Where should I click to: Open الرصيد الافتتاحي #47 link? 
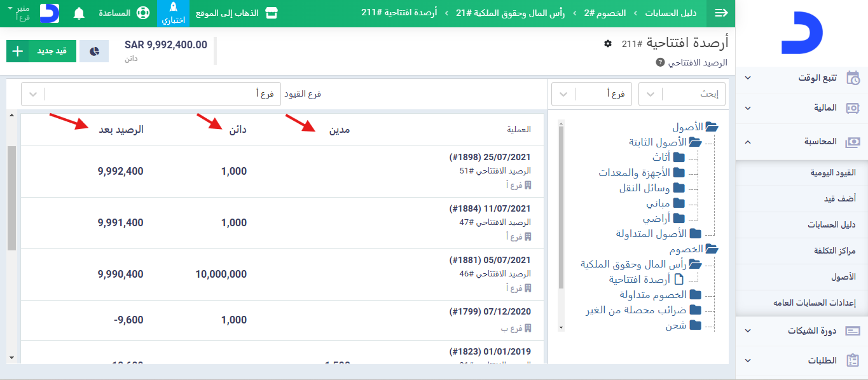(x=495, y=222)
